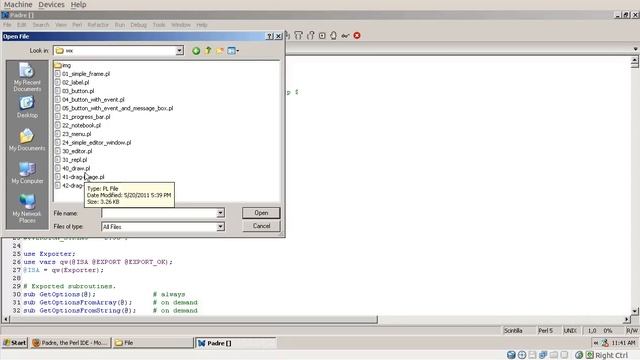Switch to Padre [] taskbar button
The image size is (640, 360).
coord(236,343)
